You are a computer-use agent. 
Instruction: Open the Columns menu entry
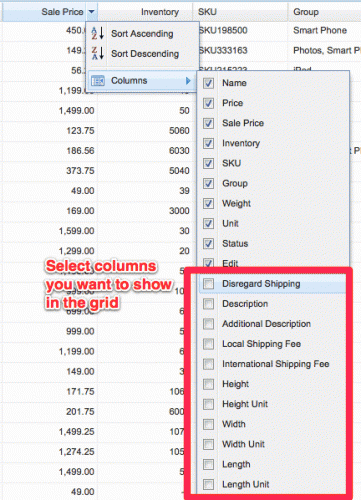pyautogui.click(x=142, y=81)
